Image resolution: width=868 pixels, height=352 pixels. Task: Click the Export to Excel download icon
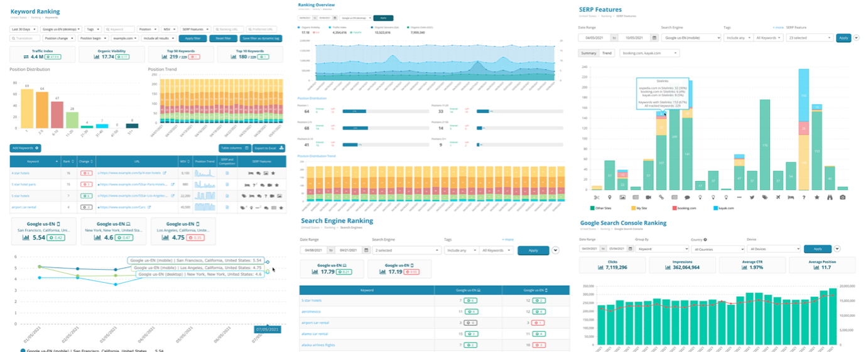click(281, 148)
